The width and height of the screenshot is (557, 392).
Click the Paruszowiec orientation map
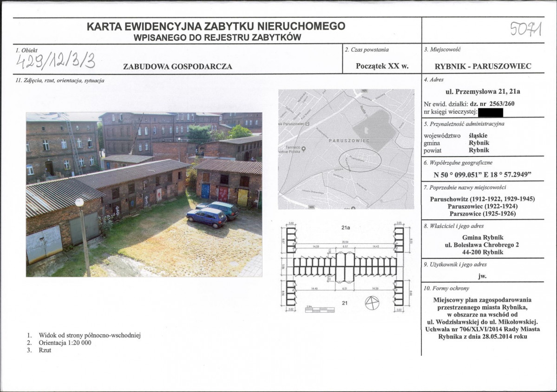tap(347, 149)
